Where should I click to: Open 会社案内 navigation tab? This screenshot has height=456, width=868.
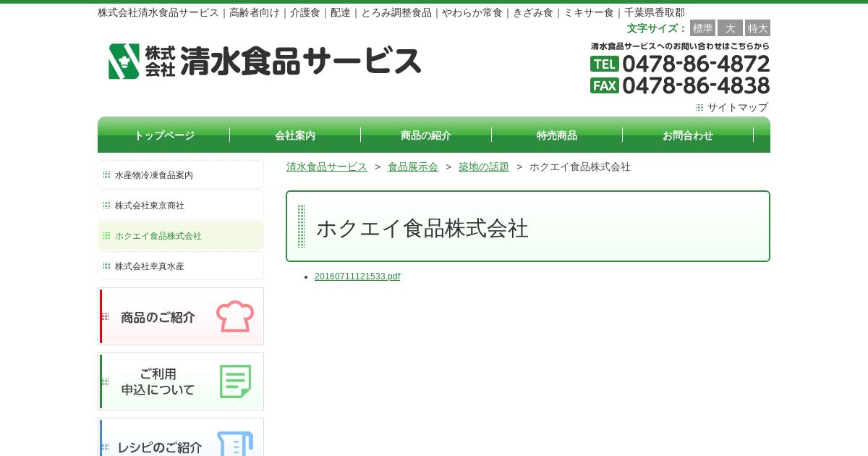[295, 135]
